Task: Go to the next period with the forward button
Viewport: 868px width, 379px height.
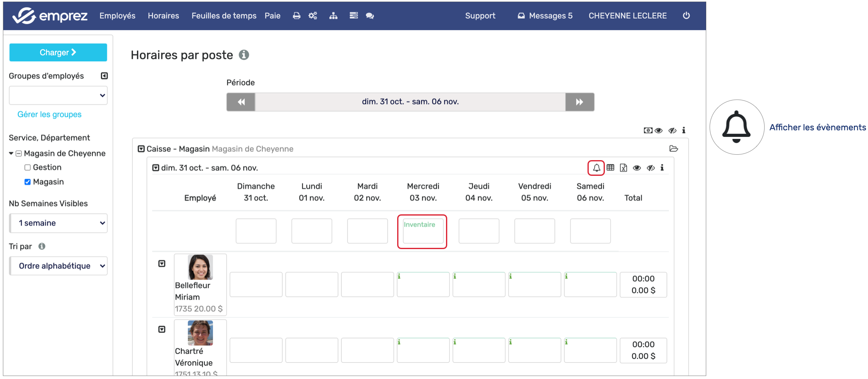Action: [x=580, y=102]
